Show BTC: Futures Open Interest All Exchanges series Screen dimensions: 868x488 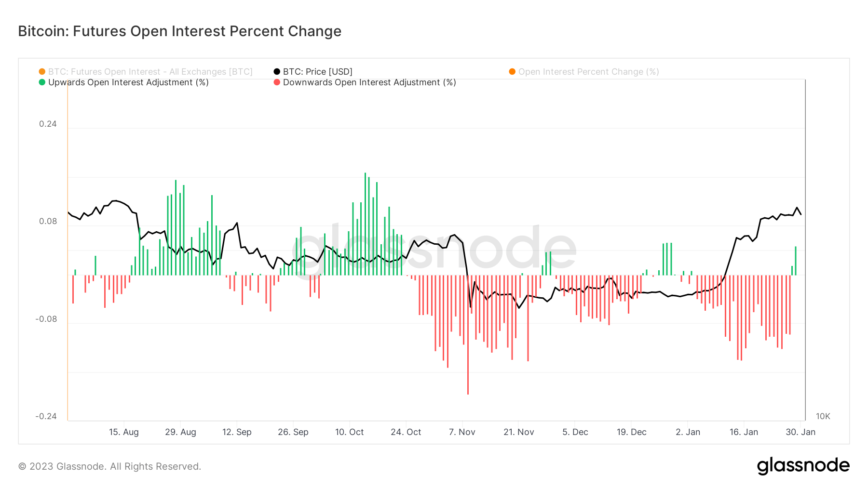pos(150,72)
